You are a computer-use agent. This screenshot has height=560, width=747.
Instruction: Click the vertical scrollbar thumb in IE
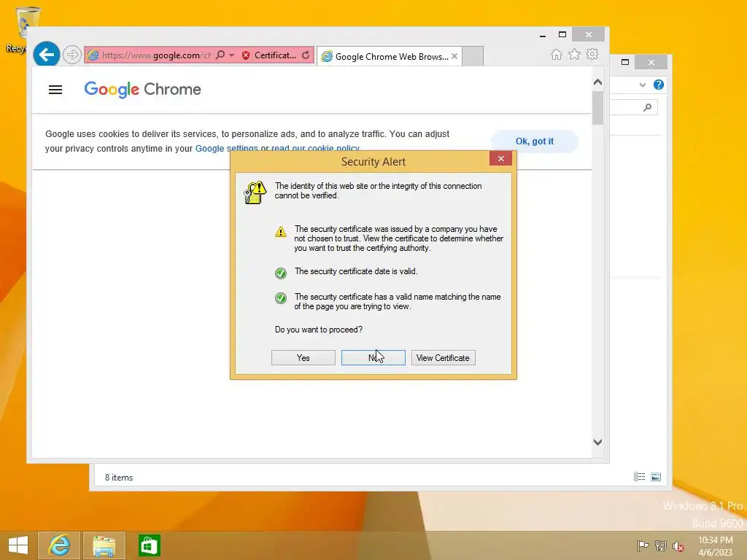pos(598,108)
